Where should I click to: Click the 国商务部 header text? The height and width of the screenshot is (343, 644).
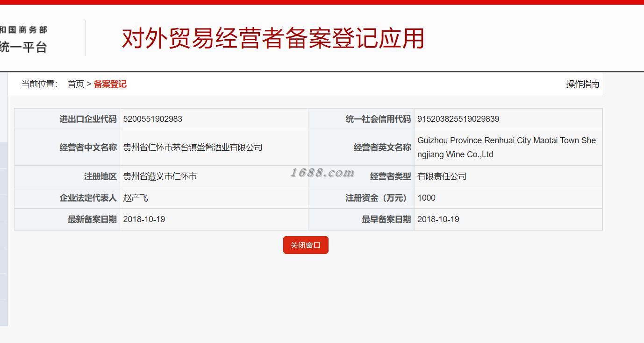pos(28,30)
